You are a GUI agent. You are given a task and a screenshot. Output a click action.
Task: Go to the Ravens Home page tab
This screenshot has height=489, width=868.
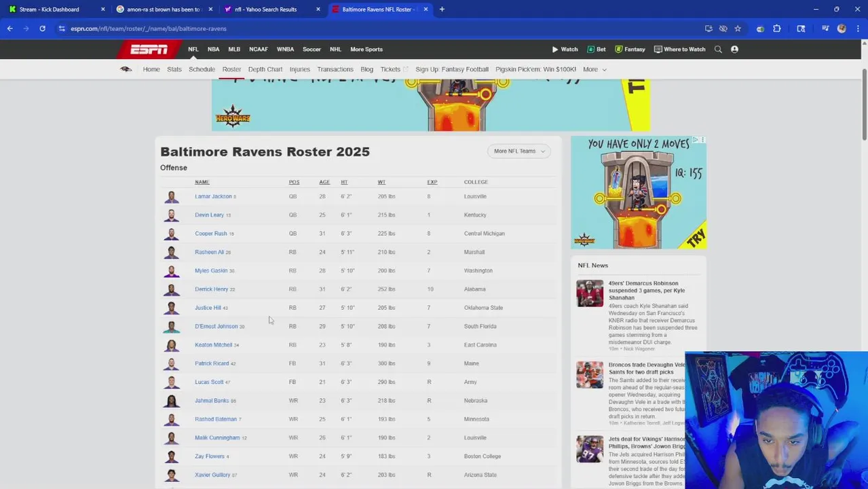pyautogui.click(x=151, y=69)
